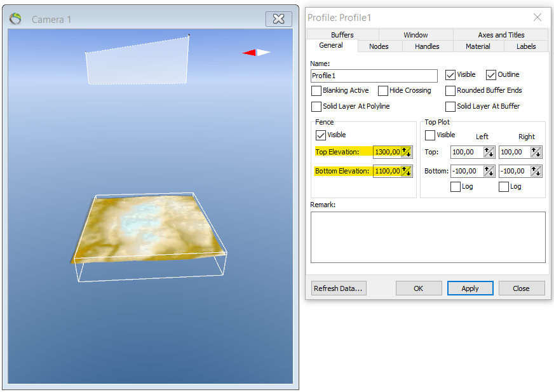
Task: Click the terrain surface model in Camera 1
Action: click(x=149, y=228)
